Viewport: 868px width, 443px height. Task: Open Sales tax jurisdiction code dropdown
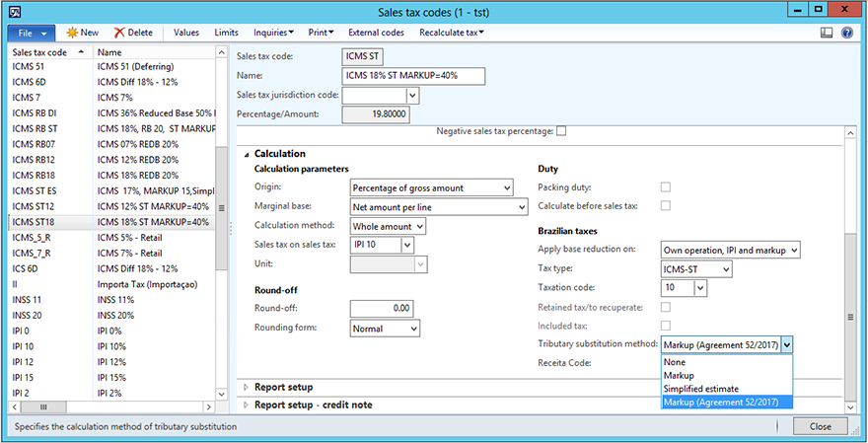[413, 96]
